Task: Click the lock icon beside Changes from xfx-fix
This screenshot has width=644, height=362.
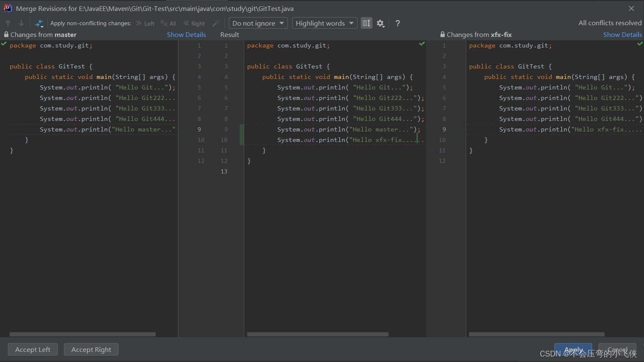Action: [442, 34]
